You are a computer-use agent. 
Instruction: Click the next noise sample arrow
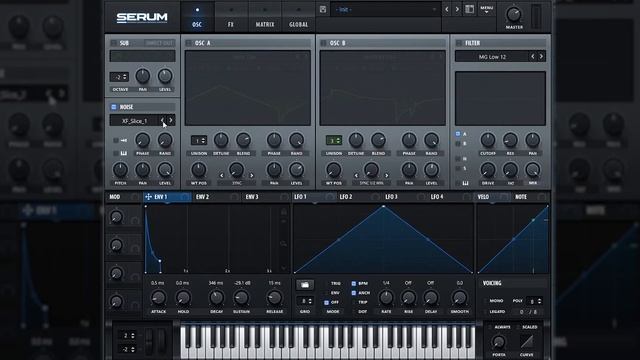(171, 120)
